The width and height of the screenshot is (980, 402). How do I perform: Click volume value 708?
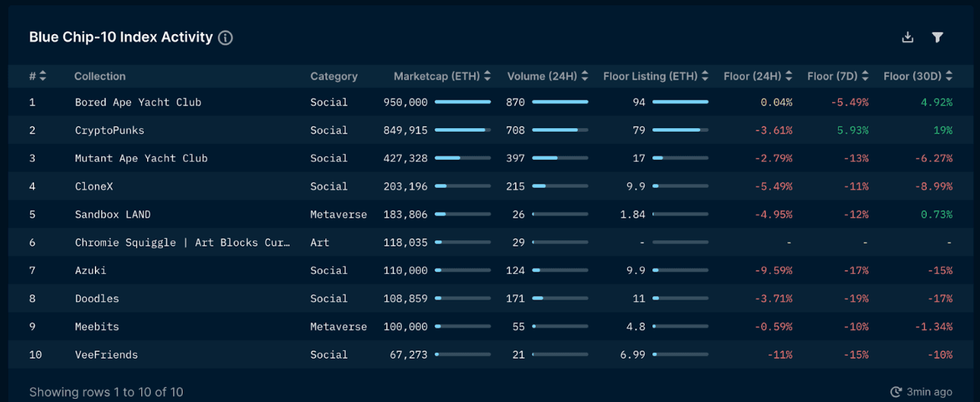tap(516, 130)
